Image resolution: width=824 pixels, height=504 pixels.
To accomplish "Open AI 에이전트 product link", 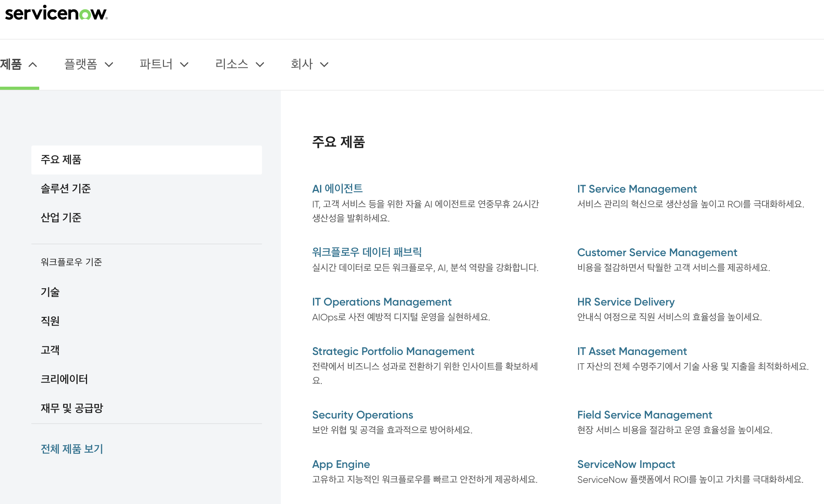I will tap(337, 189).
